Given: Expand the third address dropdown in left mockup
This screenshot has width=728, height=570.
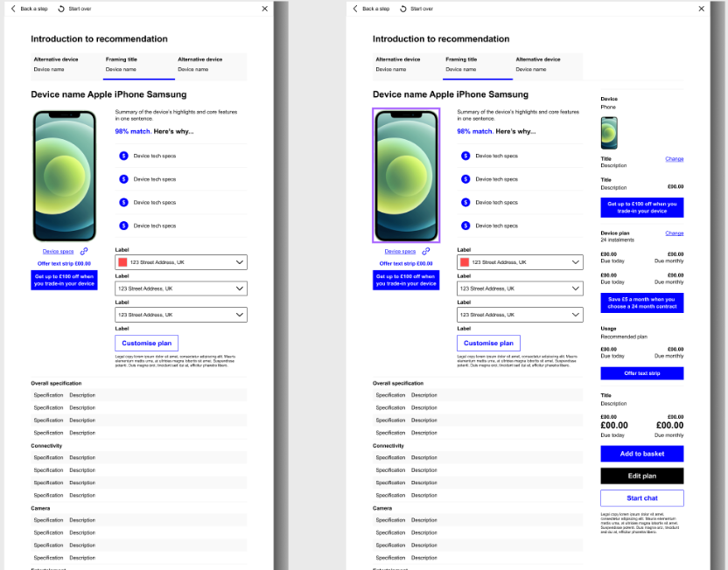Looking at the screenshot, I should (239, 315).
